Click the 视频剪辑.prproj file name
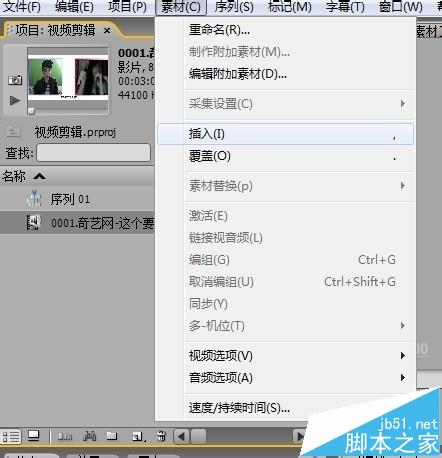This screenshot has width=442, height=458. pyautogui.click(x=75, y=132)
